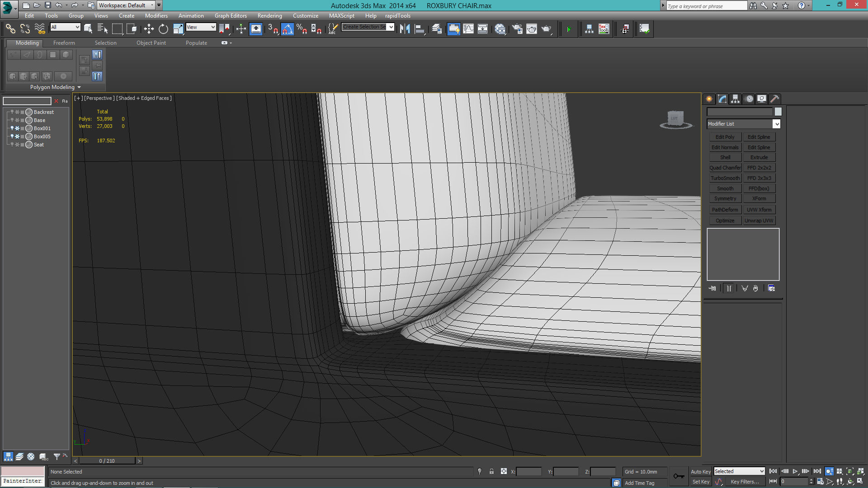Open the reference coordinate View dropdown
868x488 pixels.
tap(201, 27)
